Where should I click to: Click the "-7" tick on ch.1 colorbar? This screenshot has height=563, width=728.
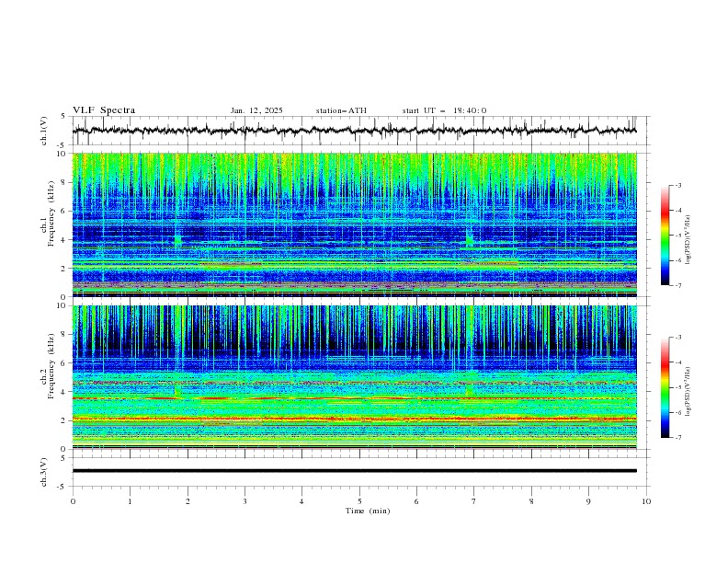click(x=677, y=285)
